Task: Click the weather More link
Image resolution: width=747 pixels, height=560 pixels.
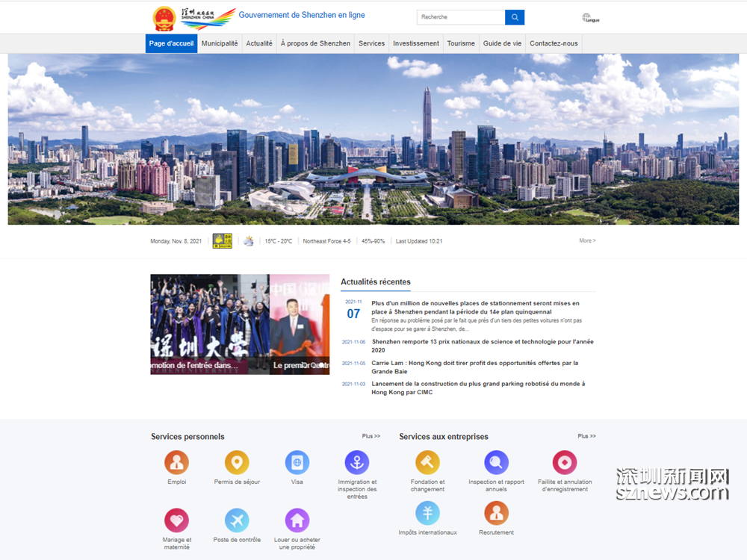Action: tap(587, 240)
